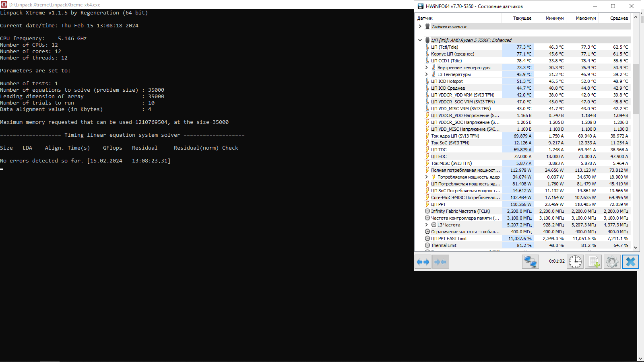Image resolution: width=644 pixels, height=362 pixels.
Task: Click the thermometer icon beside Корпус ЦП (среднее)
Action: pos(427,54)
